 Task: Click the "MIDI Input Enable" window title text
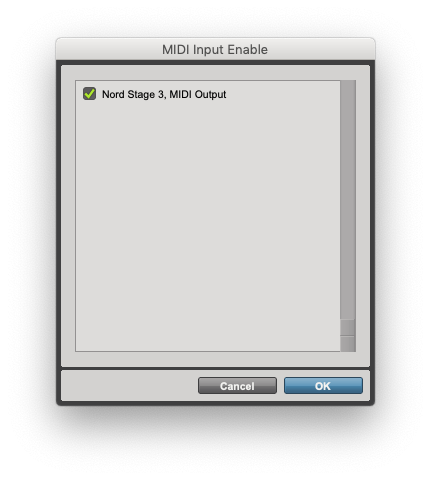(215, 50)
